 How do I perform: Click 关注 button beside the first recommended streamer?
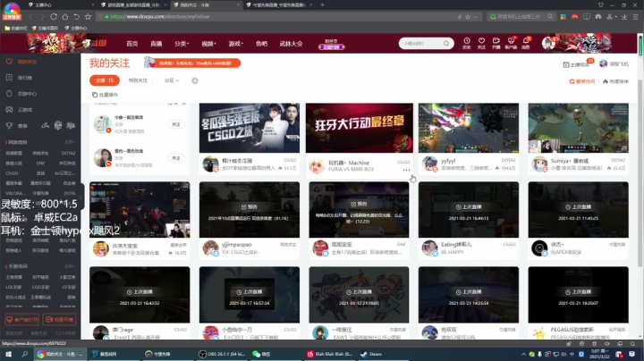(x=176, y=124)
